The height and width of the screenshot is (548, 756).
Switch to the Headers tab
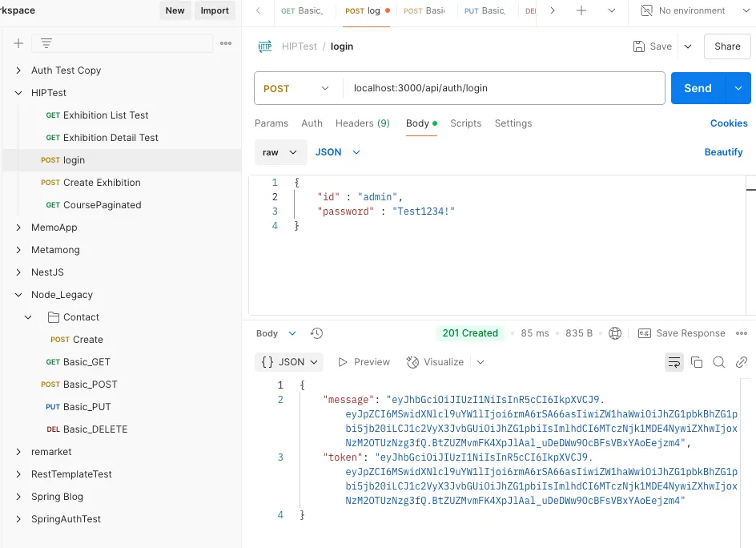(362, 123)
